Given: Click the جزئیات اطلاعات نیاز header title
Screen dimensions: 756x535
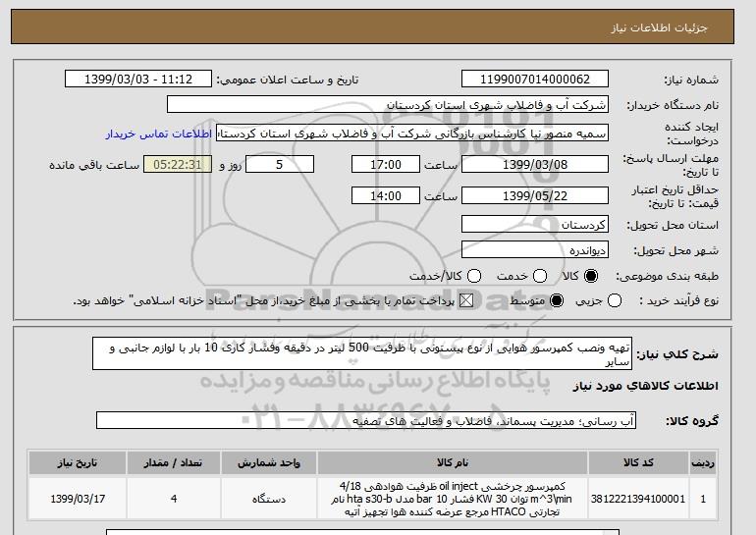Looking at the screenshot, I should coord(659,27).
